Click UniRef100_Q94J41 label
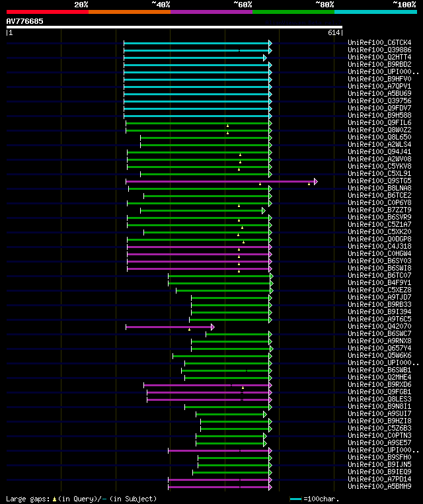 tap(379, 151)
